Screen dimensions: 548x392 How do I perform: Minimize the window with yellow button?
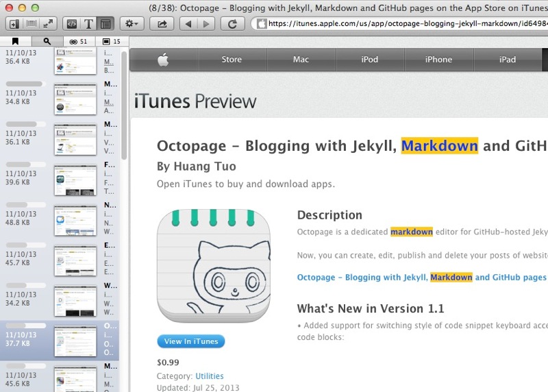[x=22, y=8]
